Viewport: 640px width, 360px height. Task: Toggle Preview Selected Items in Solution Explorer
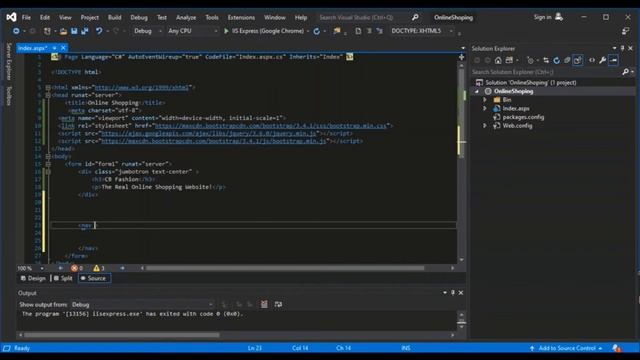click(613, 60)
